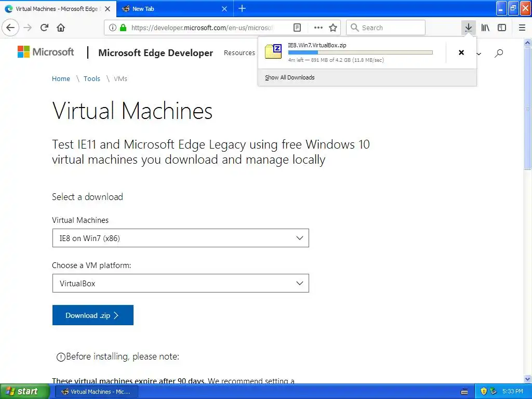
Task: Click the Microsoft logo
Action: pos(46,52)
